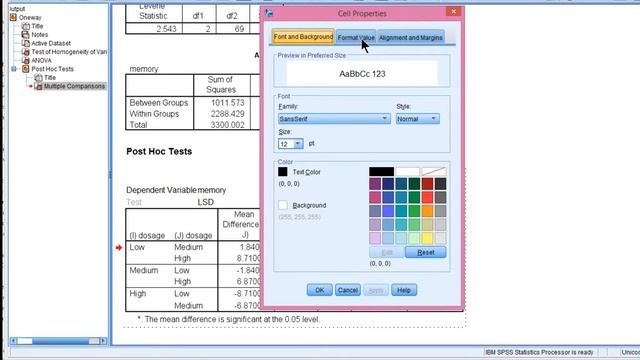Select the Active Dataset outline item
The width and height of the screenshot is (640, 360).
click(51, 43)
